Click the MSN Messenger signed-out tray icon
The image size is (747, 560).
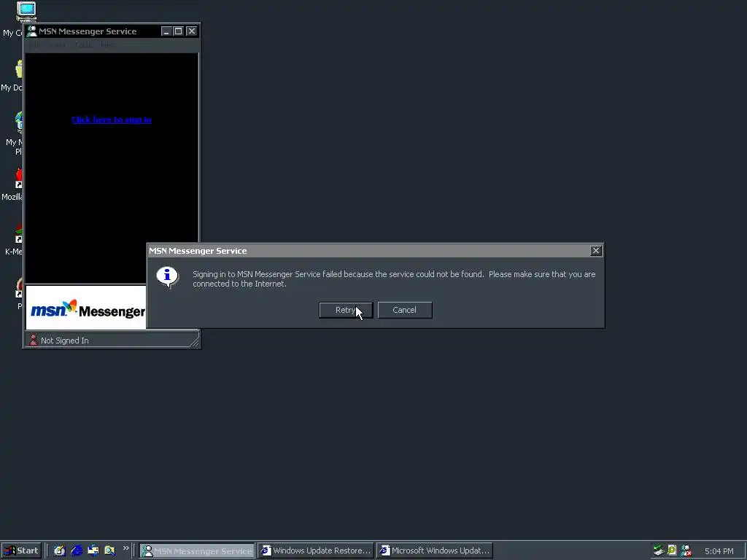[686, 551]
